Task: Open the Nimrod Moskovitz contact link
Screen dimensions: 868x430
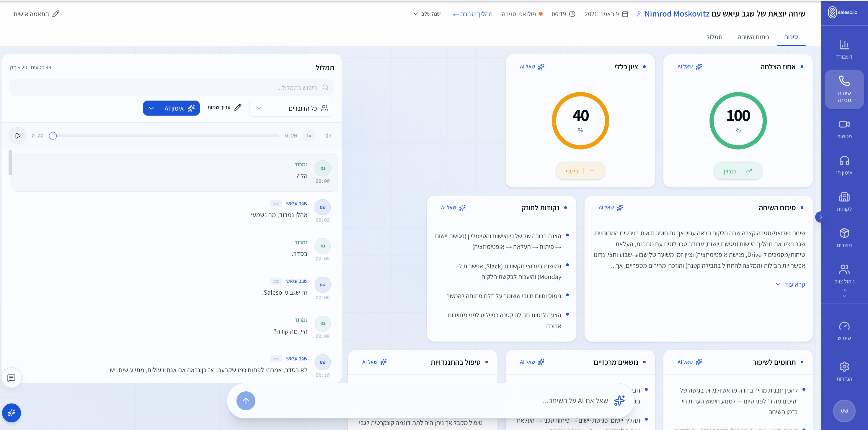Action: coord(676,14)
